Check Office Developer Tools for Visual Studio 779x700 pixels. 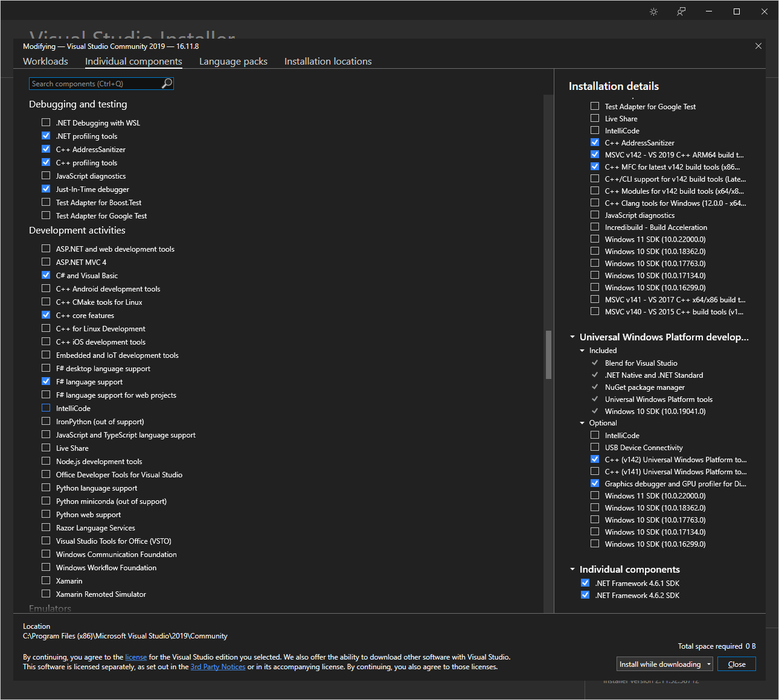pos(46,474)
